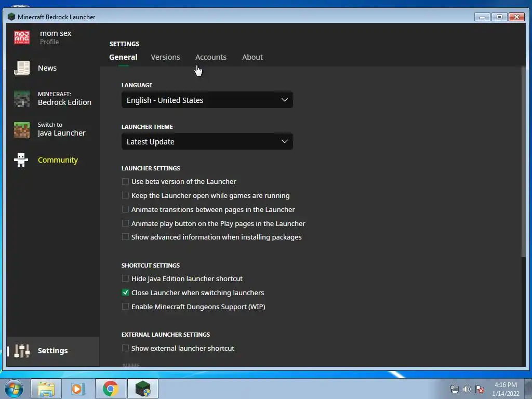532x399 pixels.
Task: Switch to the Versions tab
Action: (165, 57)
